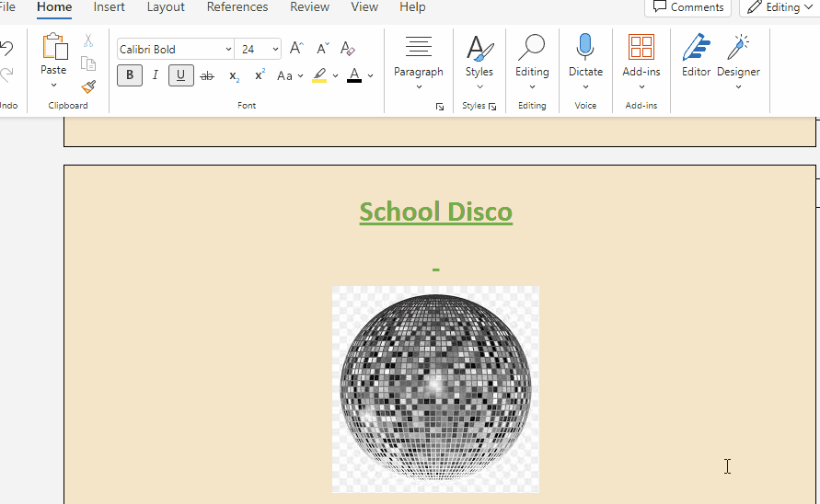Open the Paragraph alignment group
The height and width of the screenshot is (504, 820).
point(419,47)
